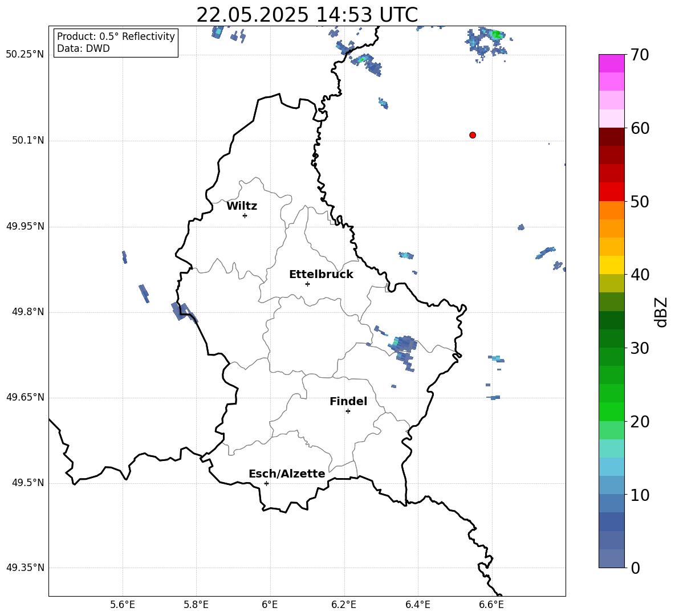Click the Wiltz station cross marker
This screenshot has height=616, width=675.
pyautogui.click(x=245, y=215)
